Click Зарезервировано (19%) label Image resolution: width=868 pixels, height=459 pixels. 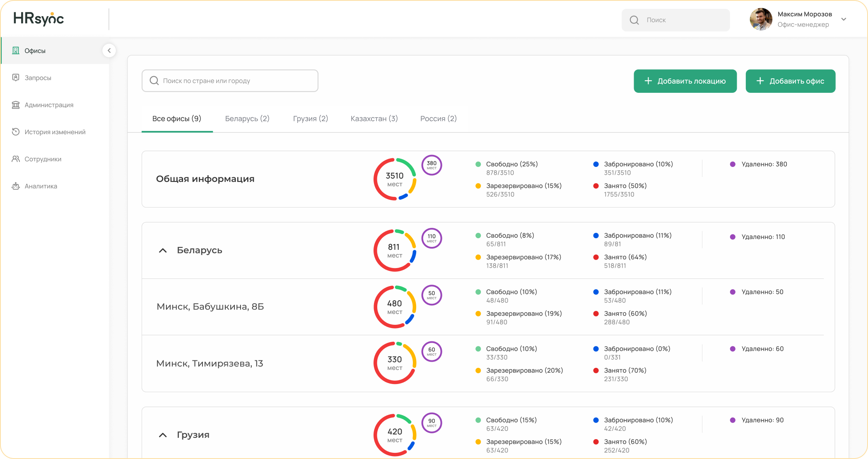[524, 314]
